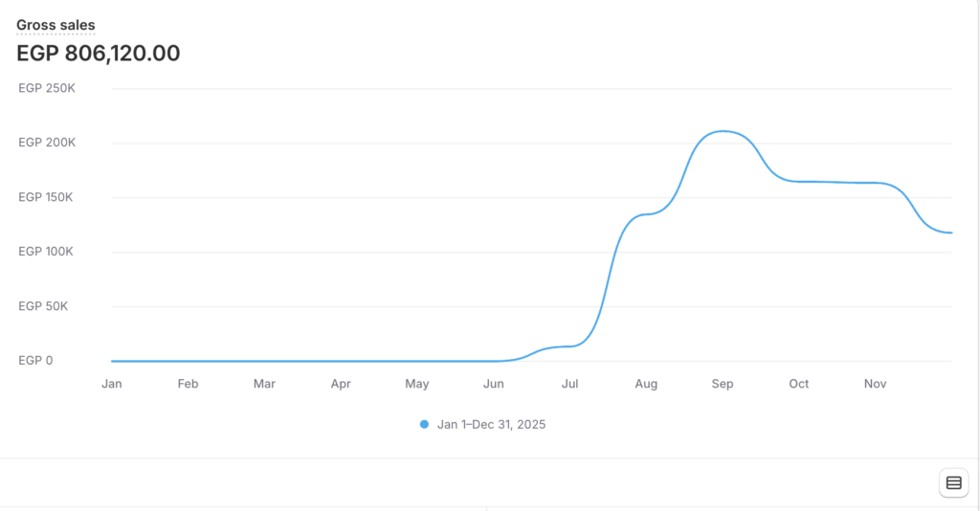
Task: Click the "Gross sales" dotted-underlined heading
Action: (x=56, y=25)
